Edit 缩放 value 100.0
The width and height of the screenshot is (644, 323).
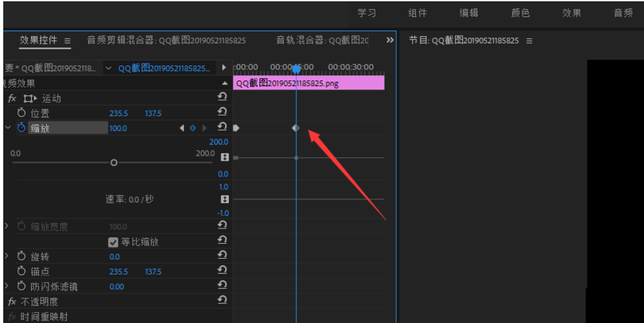[118, 128]
